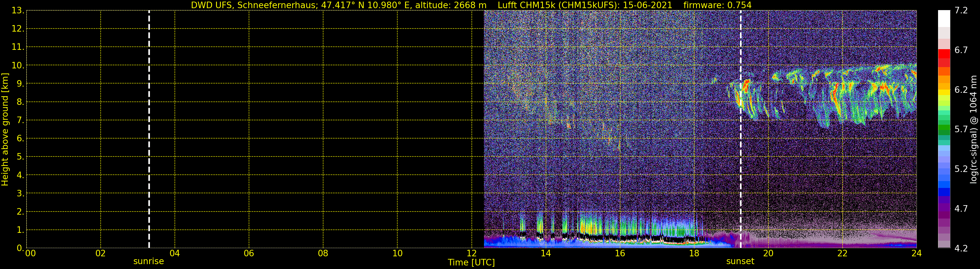The width and height of the screenshot is (980, 269).
Task: Click the height axis tick label '9.'
Action: point(20,84)
